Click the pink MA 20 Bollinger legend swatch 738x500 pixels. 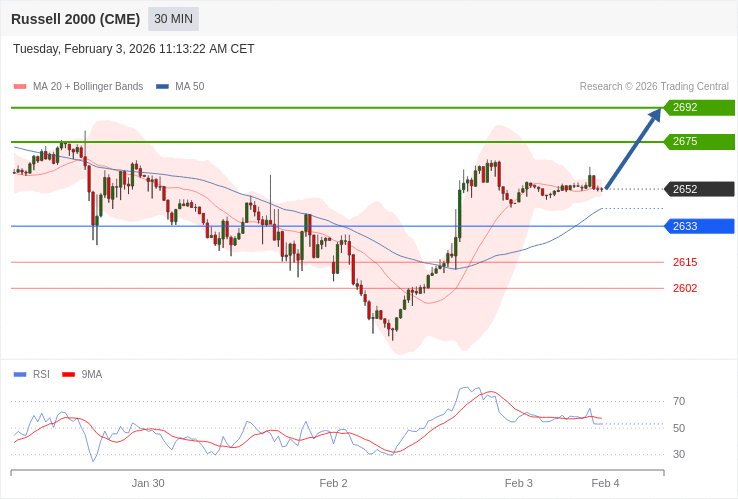coord(20,87)
